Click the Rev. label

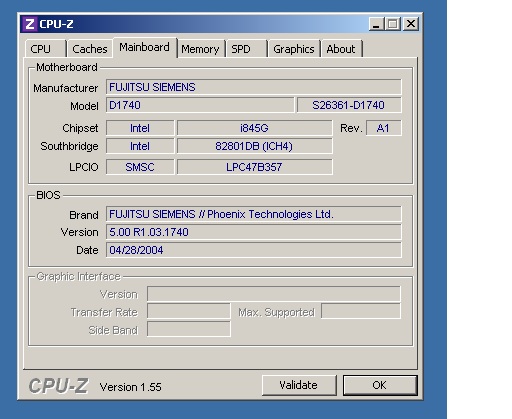351,128
